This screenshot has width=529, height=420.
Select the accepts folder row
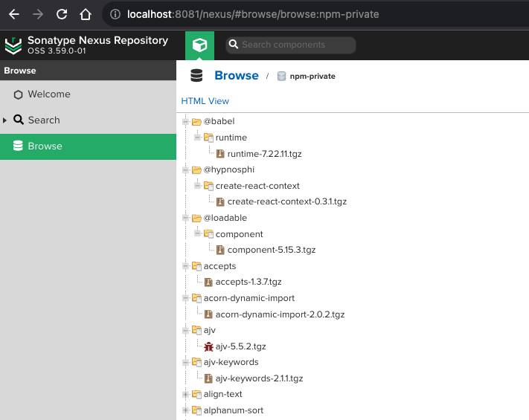coord(219,266)
